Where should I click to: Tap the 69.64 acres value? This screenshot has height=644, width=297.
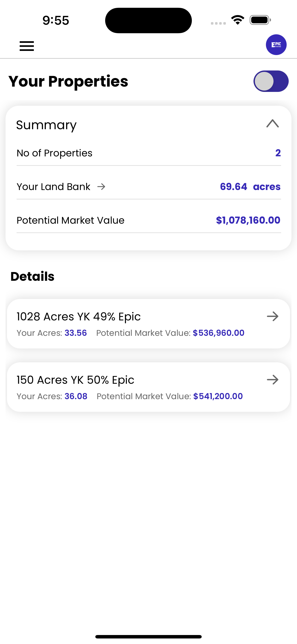250,187
